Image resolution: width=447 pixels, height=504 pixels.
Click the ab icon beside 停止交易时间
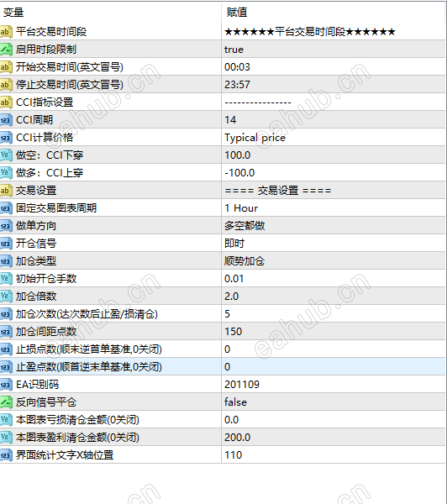[6, 85]
